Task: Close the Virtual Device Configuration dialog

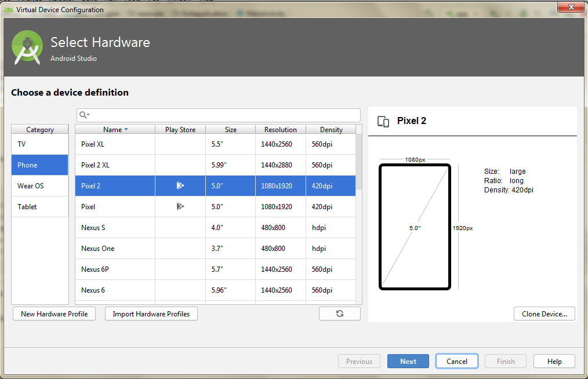Action: coord(571,7)
